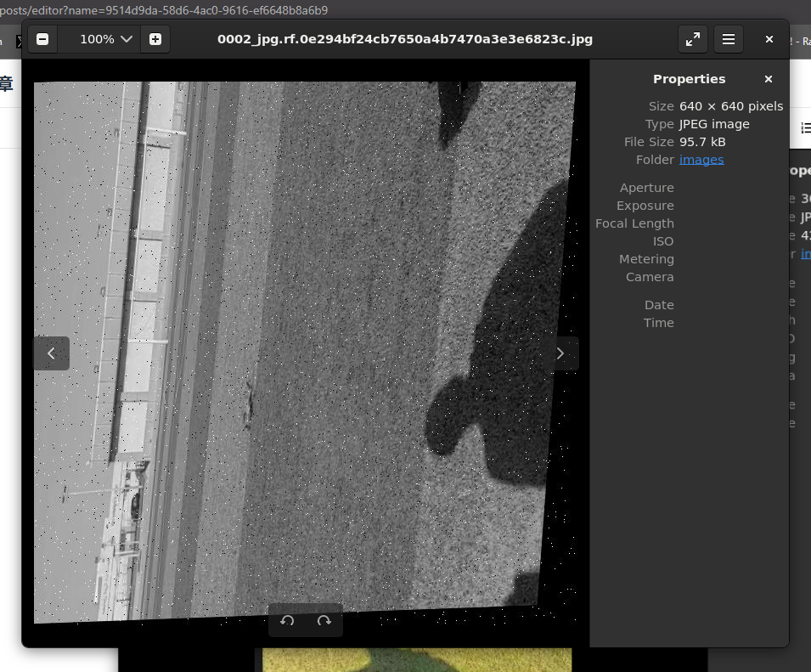Screen dimensions: 811x672
Task: Click the 95.7 kB file size value
Action: (702, 142)
